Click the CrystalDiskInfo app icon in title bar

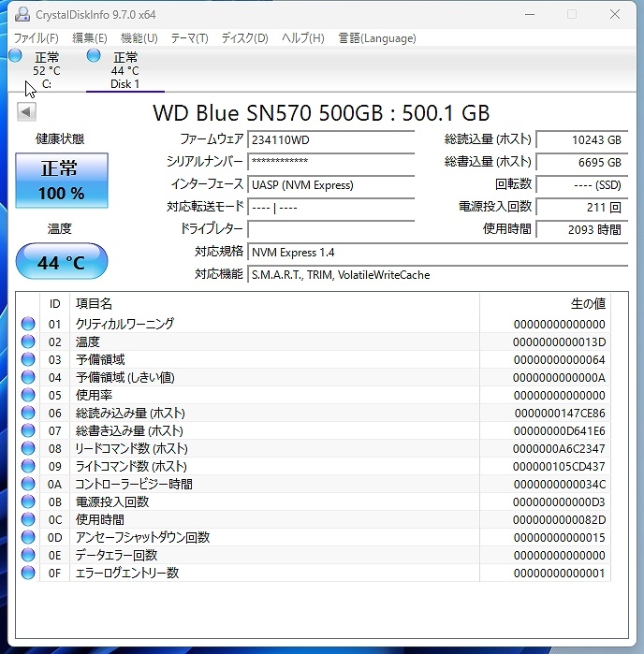(x=22, y=15)
